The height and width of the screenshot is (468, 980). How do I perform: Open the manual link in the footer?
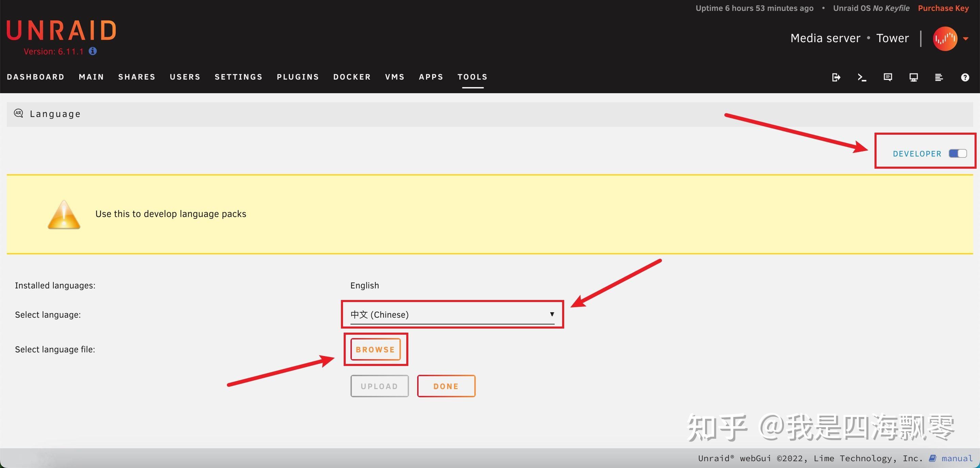tap(956, 458)
